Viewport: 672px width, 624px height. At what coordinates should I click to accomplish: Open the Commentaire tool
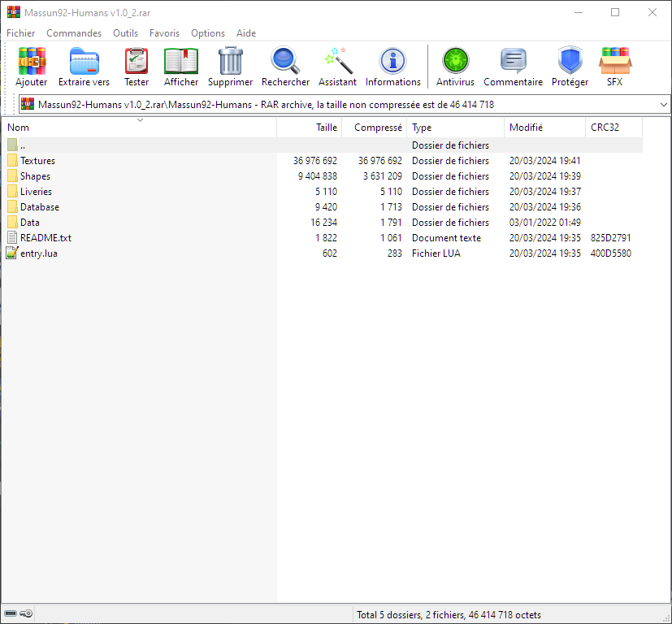(513, 61)
